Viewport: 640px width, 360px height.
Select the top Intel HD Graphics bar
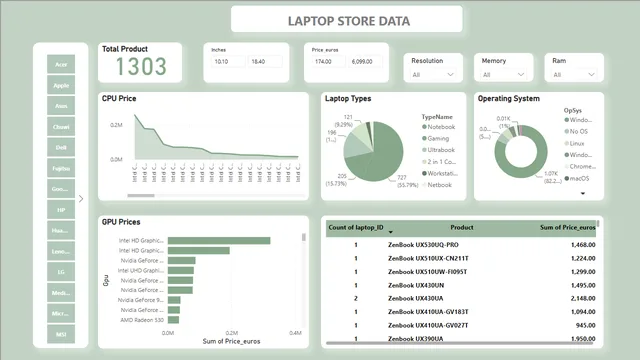[219, 241]
